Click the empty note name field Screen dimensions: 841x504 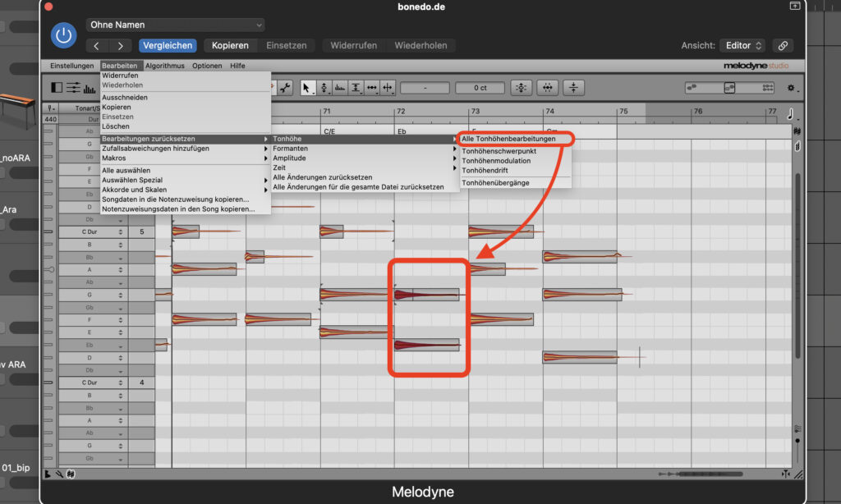[x=425, y=88]
